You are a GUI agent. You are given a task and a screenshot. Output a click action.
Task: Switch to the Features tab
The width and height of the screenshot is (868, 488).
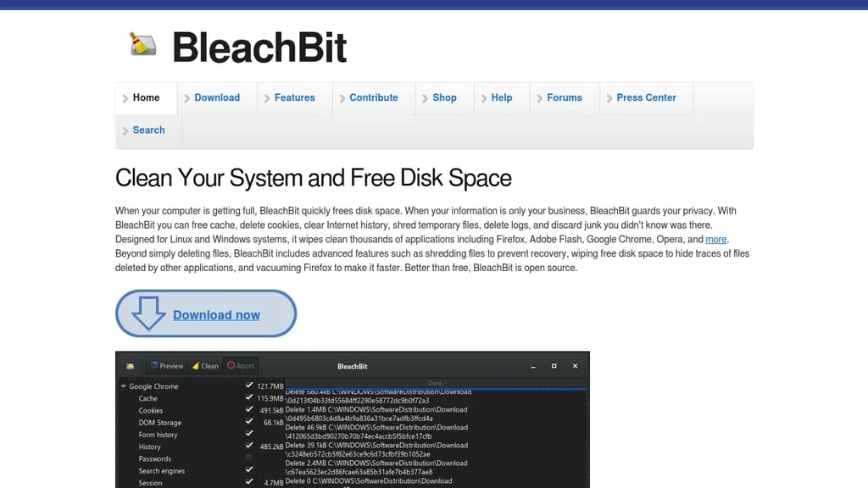click(295, 97)
